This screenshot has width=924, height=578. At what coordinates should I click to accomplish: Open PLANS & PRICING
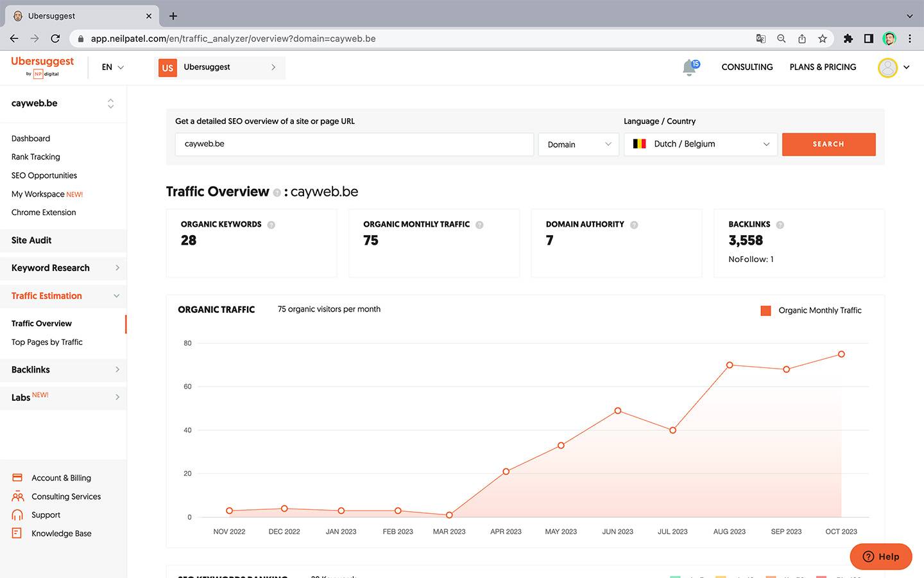(x=823, y=67)
